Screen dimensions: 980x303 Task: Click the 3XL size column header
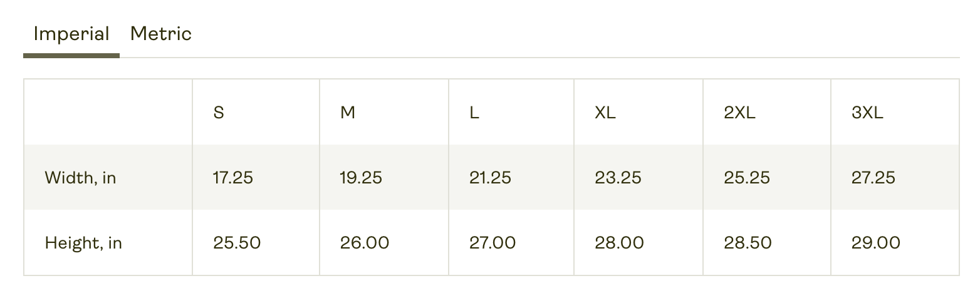pyautogui.click(x=868, y=113)
